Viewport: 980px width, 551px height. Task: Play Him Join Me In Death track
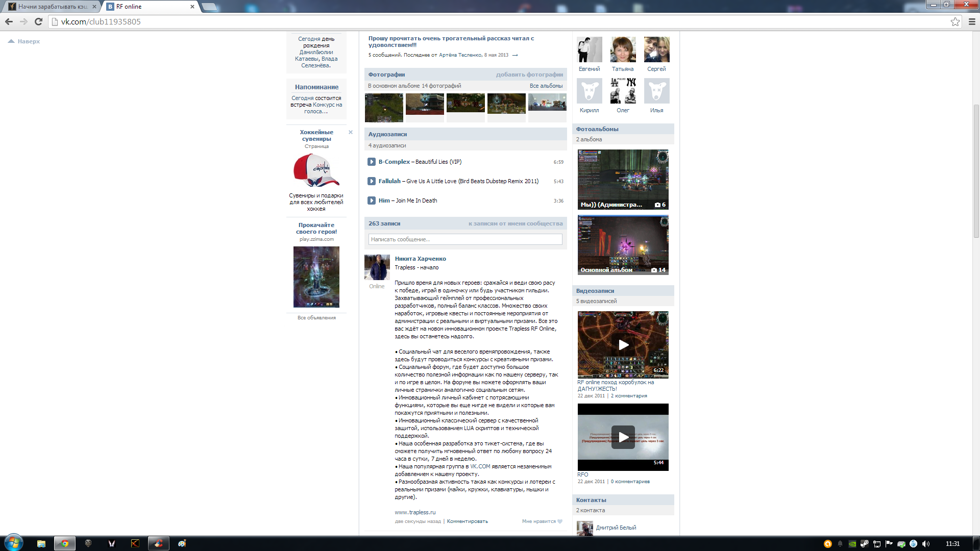(372, 201)
